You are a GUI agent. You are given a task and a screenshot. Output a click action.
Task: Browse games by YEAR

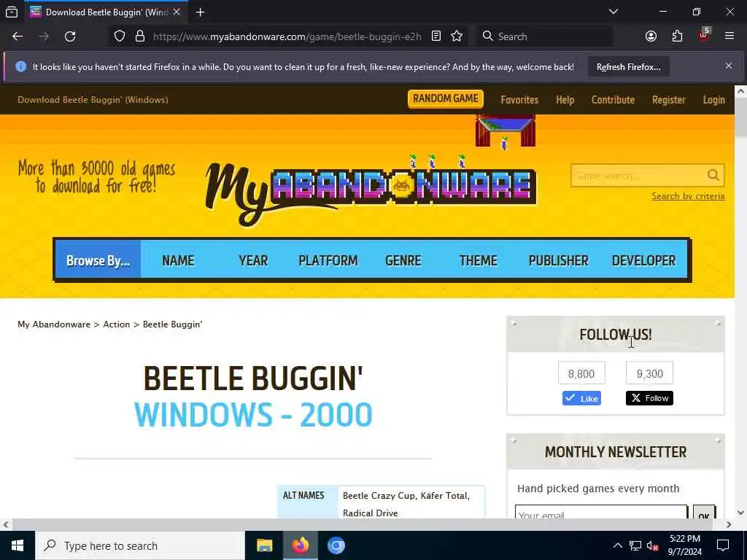point(253,260)
